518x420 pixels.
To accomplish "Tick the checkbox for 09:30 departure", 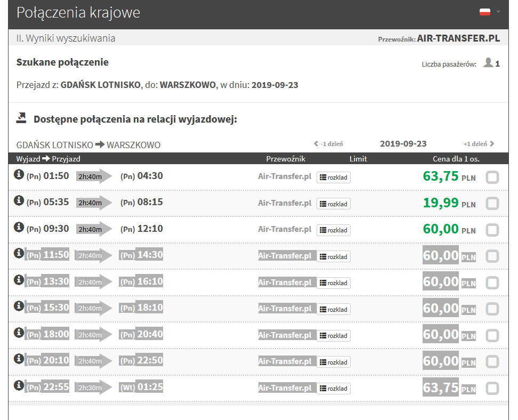I will point(492,230).
